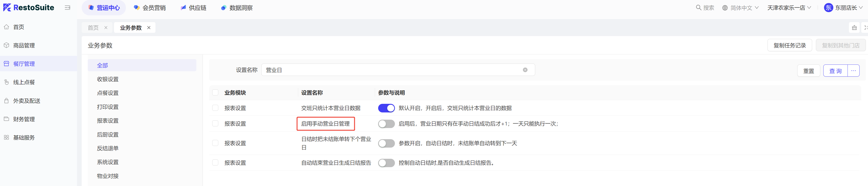
Task: Click the 首页 home icon in sidebar
Action: click(x=7, y=27)
